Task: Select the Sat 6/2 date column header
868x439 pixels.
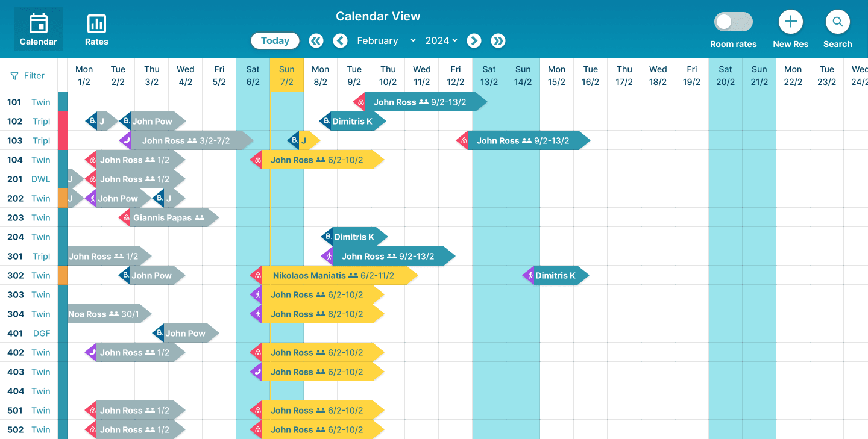Action: 253,75
